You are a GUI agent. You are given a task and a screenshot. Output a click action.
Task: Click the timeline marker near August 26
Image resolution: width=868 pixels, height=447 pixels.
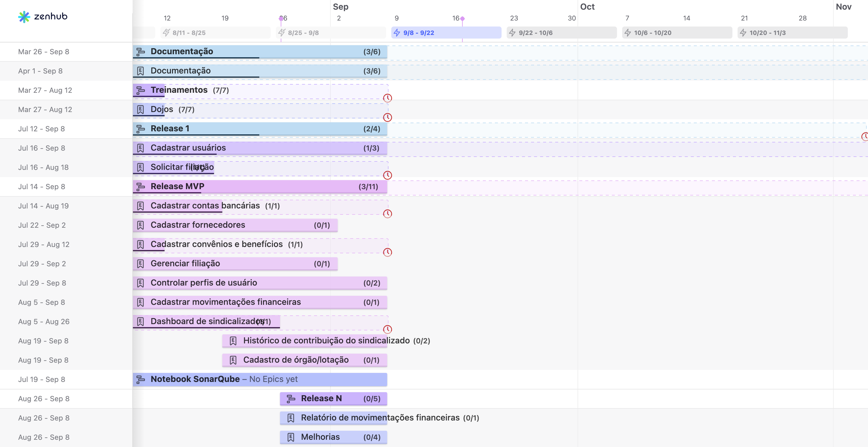pos(281,19)
